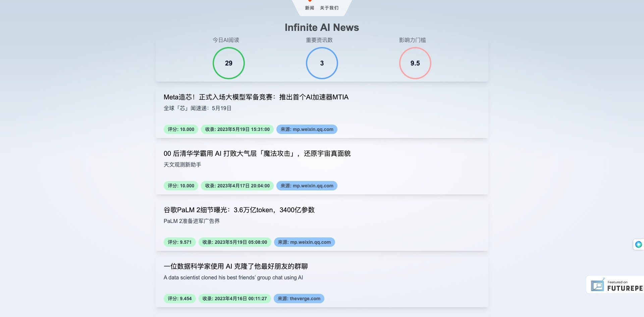Viewport: 644px width, 317px height.
Task: Click 评分: 10.000 tag on Meta article
Action: point(181,129)
